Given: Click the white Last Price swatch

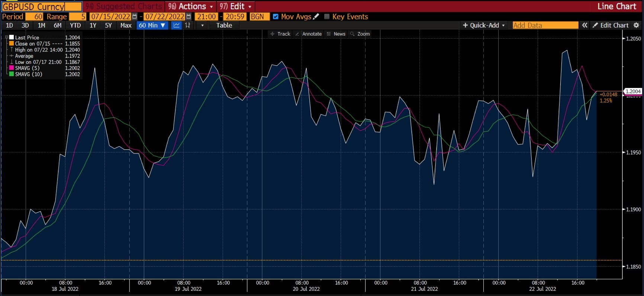Looking at the screenshot, I should click(x=12, y=38).
